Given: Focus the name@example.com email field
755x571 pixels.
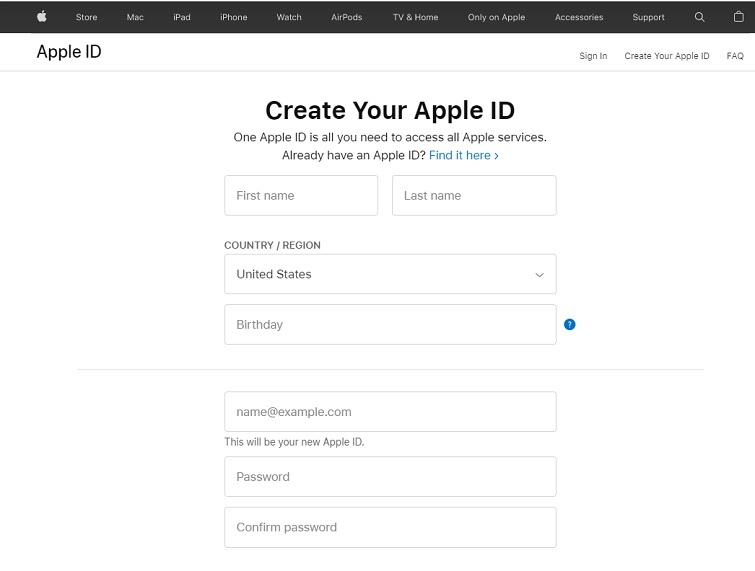Looking at the screenshot, I should click(x=390, y=412).
